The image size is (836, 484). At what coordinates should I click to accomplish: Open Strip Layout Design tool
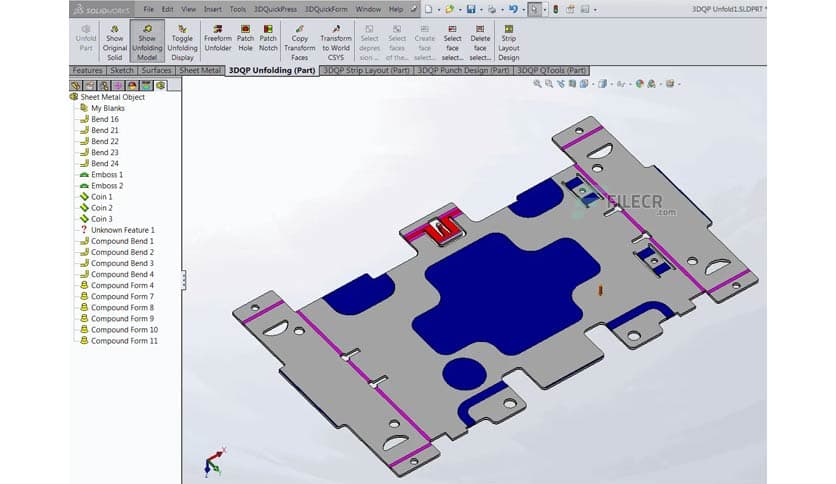coord(509,42)
